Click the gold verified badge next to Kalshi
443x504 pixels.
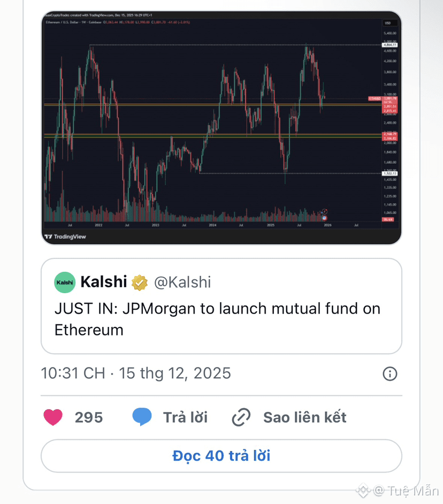click(140, 282)
